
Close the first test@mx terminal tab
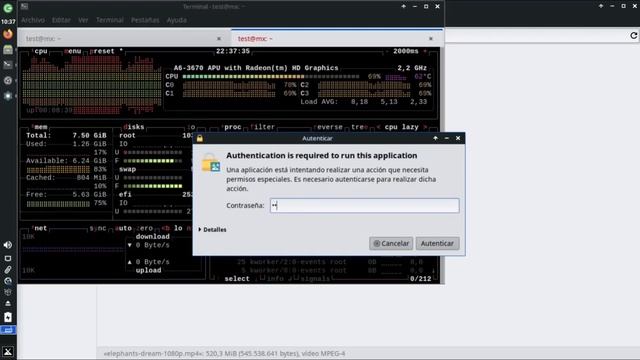coord(219,39)
